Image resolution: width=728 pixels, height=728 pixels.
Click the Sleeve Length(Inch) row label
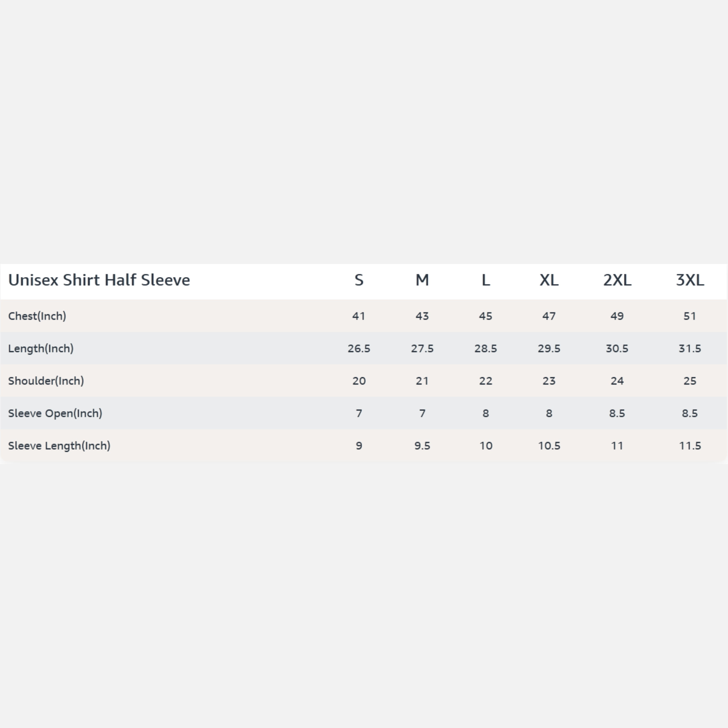tap(59, 446)
